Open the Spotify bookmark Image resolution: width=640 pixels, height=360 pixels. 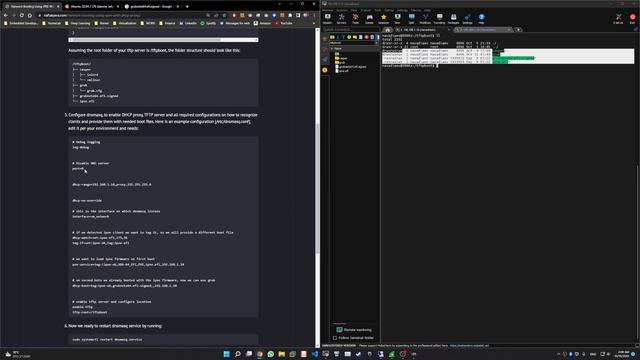pyautogui.click(x=208, y=23)
